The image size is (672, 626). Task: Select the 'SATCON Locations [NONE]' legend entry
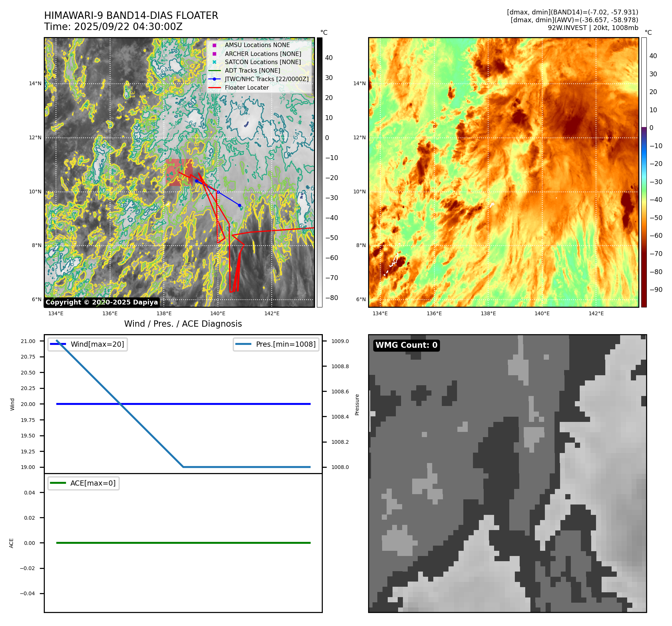pyautogui.click(x=263, y=62)
